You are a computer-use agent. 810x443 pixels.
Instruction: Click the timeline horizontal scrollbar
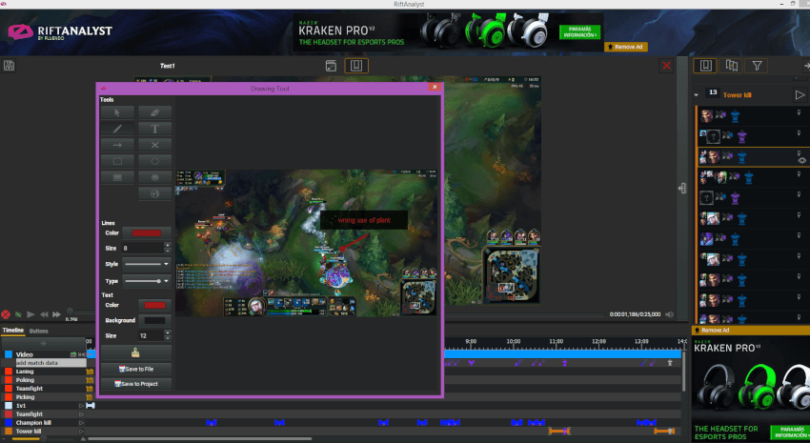click(199, 439)
